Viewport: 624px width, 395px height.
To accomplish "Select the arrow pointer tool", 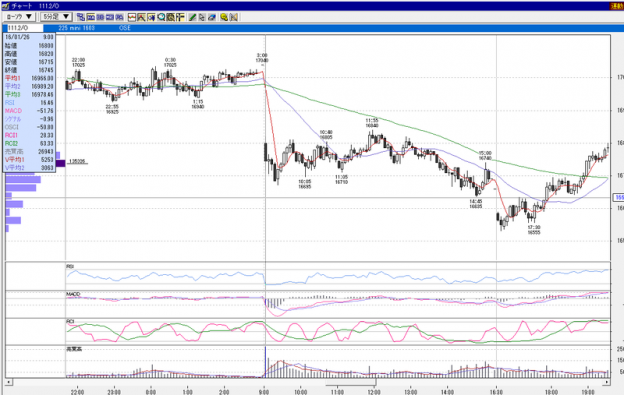I will (202, 17).
